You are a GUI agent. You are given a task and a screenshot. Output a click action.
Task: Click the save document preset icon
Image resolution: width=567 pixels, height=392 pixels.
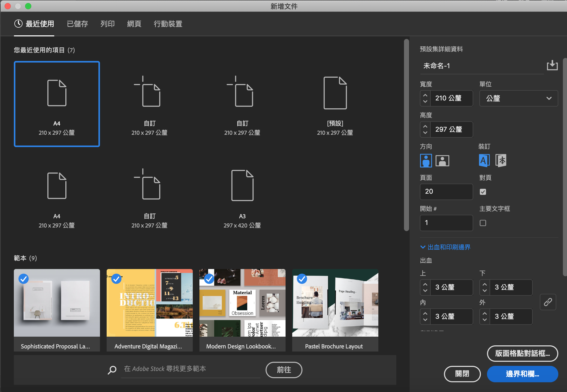[x=552, y=65]
